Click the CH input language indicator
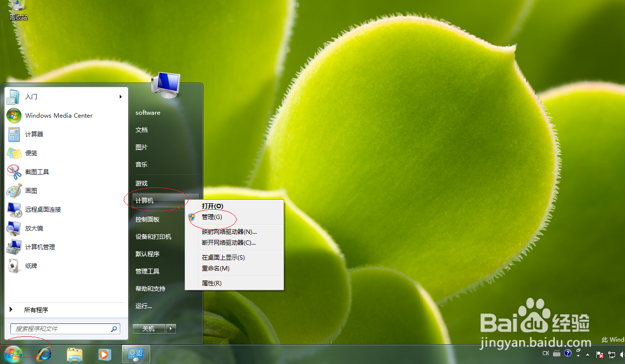Viewport: 625px width, 364px height. pyautogui.click(x=546, y=353)
